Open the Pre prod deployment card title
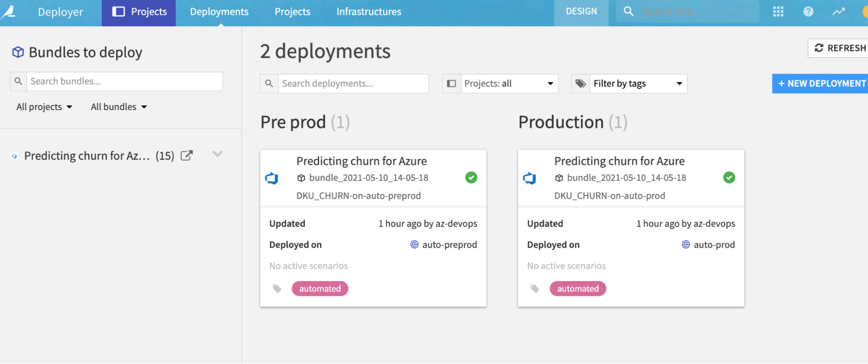Viewport: 868px width, 364px height. pos(362,161)
